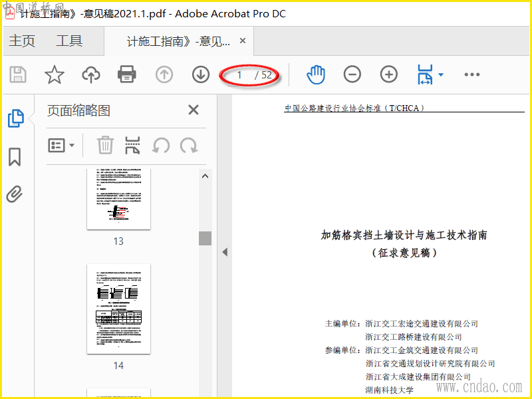Open more tools ellipsis menu
The image size is (532, 399).
pyautogui.click(x=472, y=74)
